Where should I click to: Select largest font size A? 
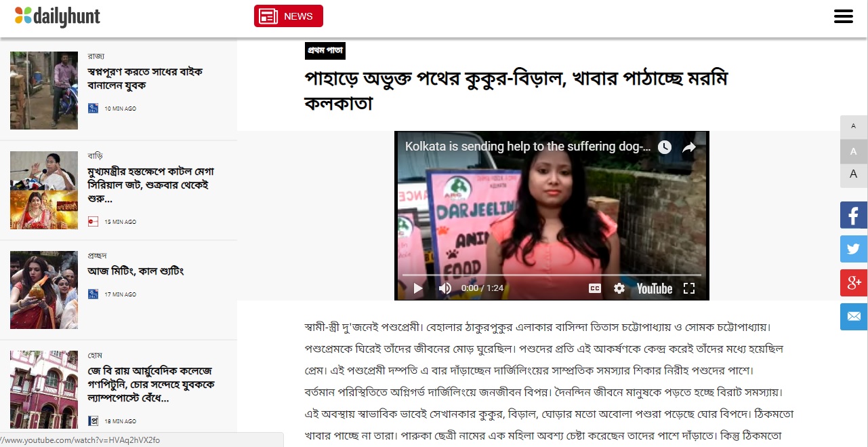(854, 174)
